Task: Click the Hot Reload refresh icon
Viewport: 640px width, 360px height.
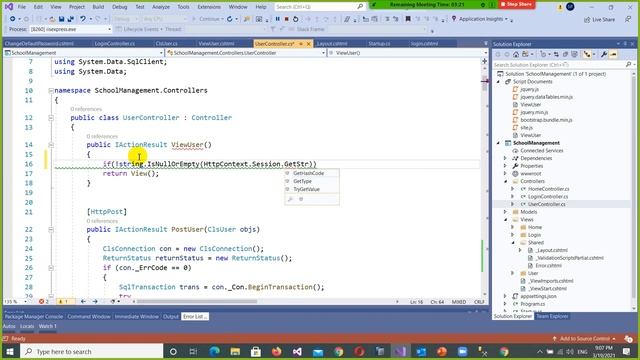Action: tap(230, 19)
